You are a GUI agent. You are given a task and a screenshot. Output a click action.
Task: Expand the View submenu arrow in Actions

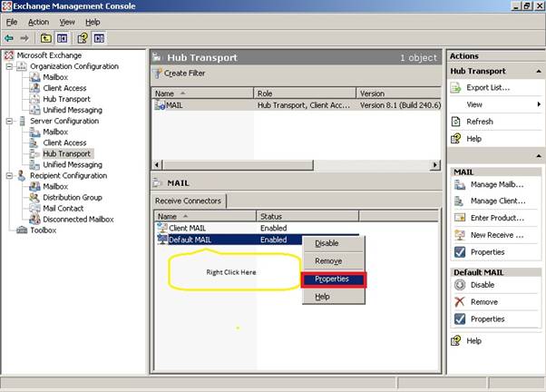click(539, 104)
